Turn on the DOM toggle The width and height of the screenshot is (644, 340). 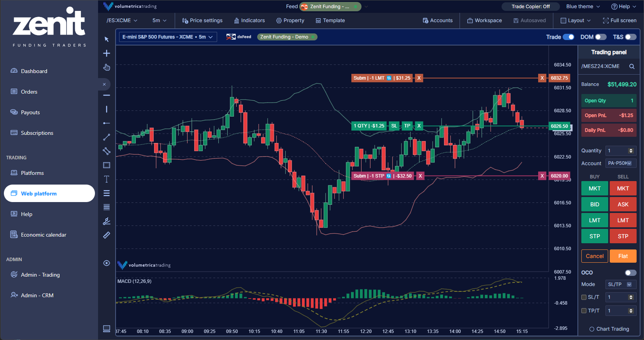click(x=600, y=37)
